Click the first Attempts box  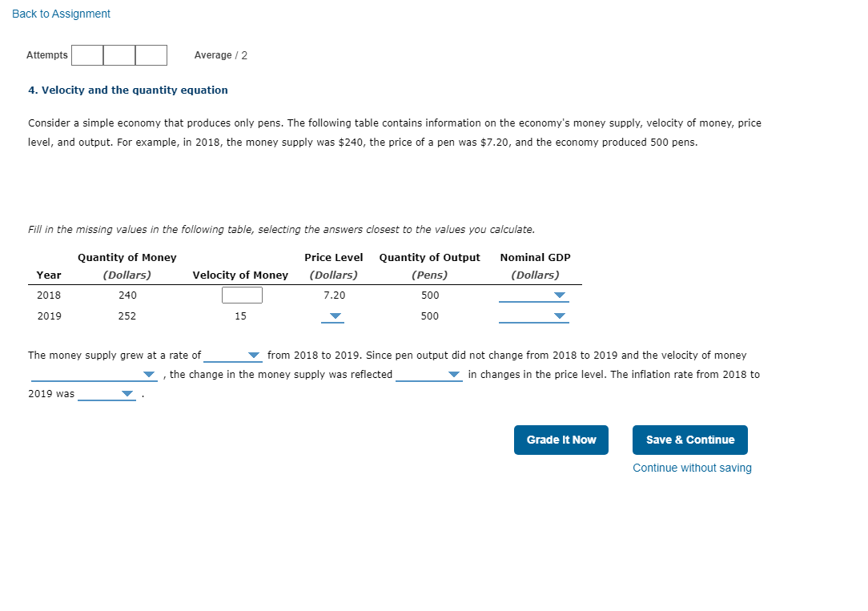(x=86, y=55)
